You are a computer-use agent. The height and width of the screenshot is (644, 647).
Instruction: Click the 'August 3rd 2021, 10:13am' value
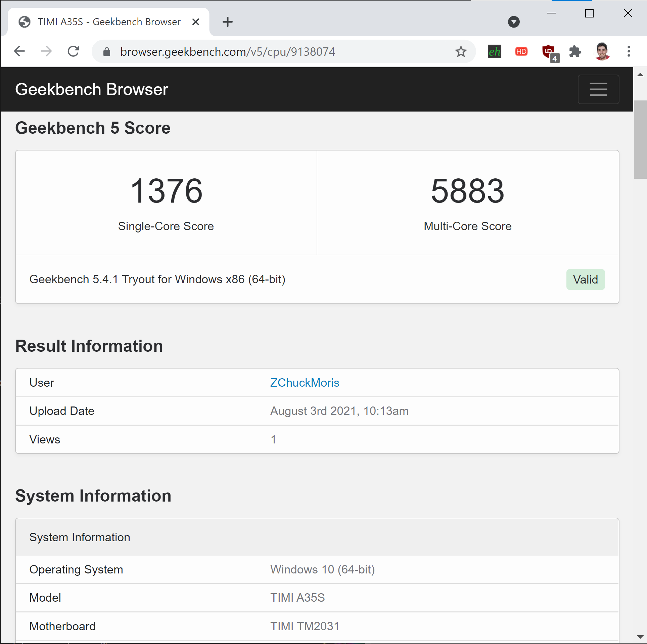[x=339, y=411]
